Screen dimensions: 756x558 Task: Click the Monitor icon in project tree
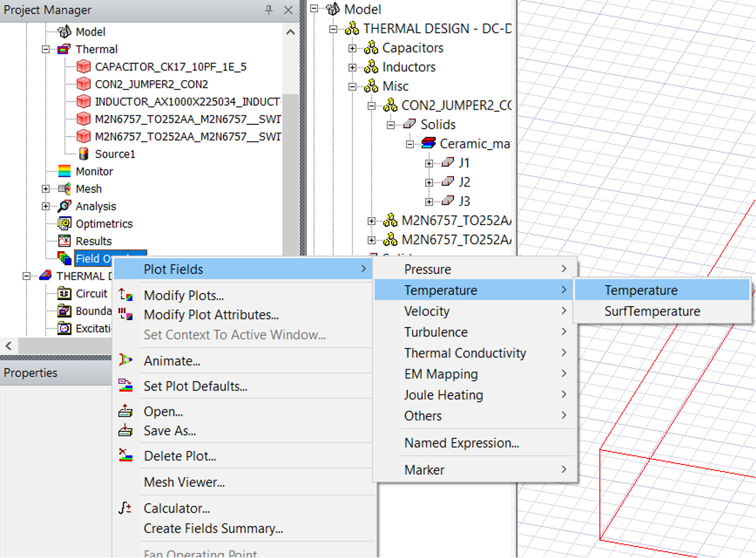coord(64,172)
